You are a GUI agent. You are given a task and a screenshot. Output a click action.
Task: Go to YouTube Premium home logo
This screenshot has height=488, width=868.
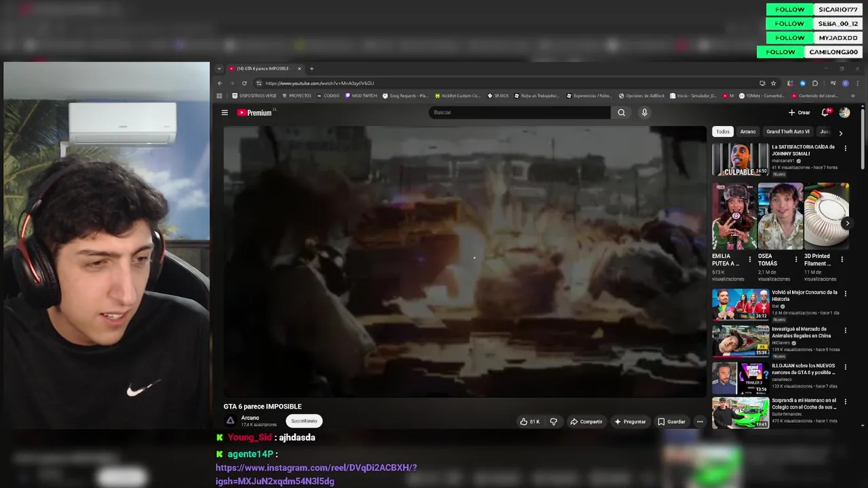[255, 113]
